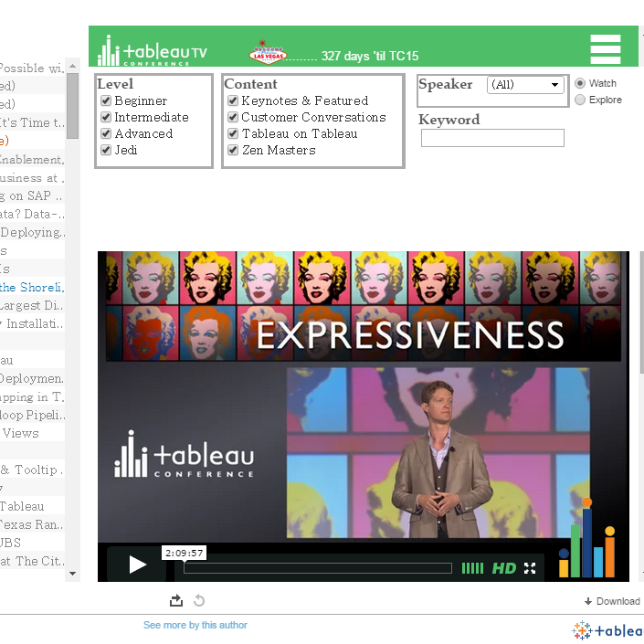
Task: Select the Explore radio button
Action: coord(580,100)
